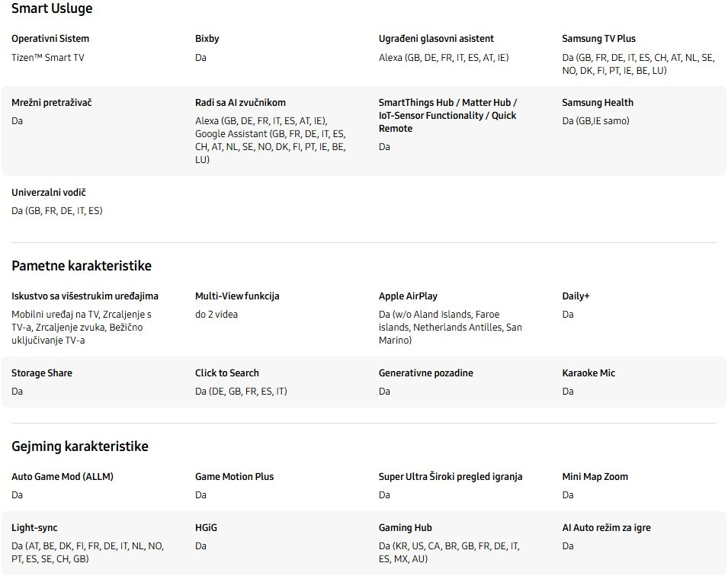The height and width of the screenshot is (579, 728).
Task: Click the Bixby spec label
Action: point(207,39)
